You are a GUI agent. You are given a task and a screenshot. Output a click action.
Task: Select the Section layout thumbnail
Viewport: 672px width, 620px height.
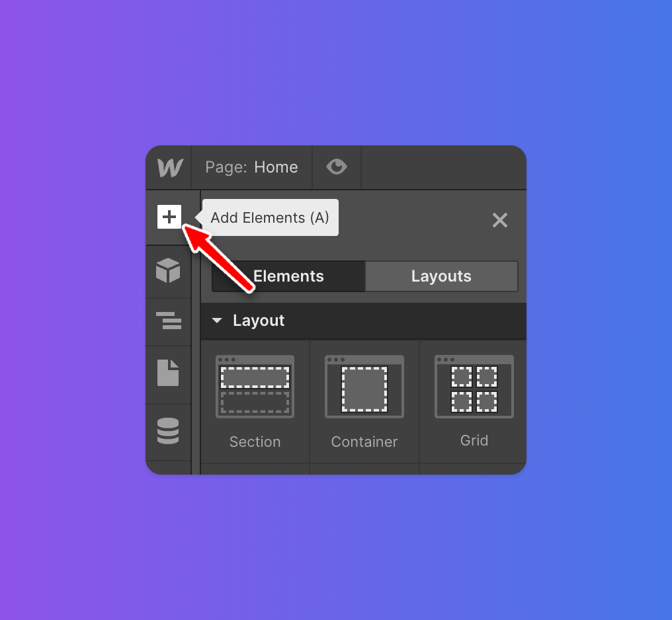(x=255, y=387)
